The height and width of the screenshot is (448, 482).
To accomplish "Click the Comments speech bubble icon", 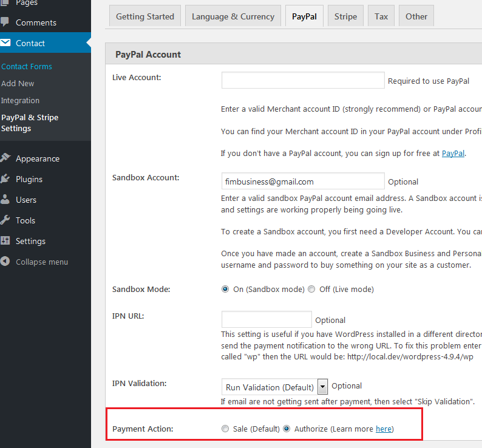I will [5, 22].
